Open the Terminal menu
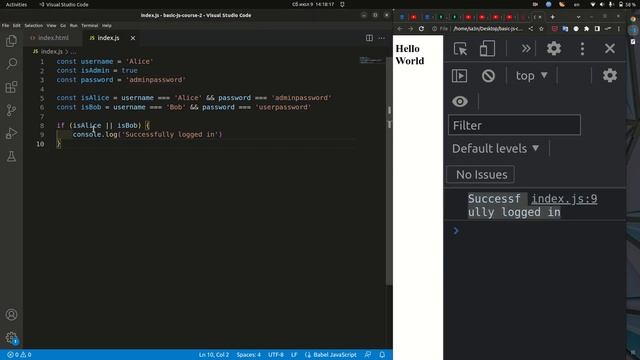Viewport: 640px width, 360px height. [89, 25]
